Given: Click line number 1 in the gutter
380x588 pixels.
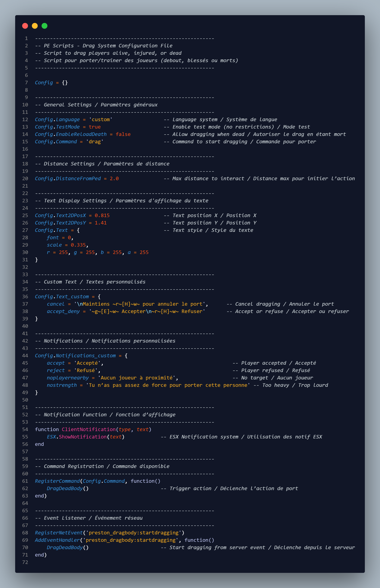Looking at the screenshot, I should click(x=26, y=38).
